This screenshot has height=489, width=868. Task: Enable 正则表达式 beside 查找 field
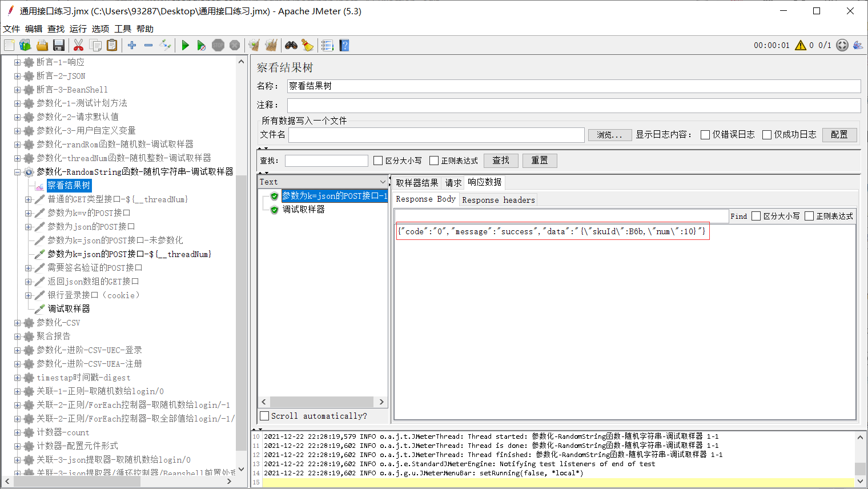[434, 161]
